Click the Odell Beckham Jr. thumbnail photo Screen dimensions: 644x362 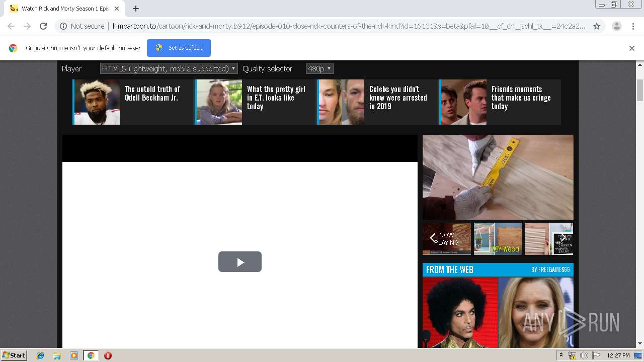pyautogui.click(x=97, y=102)
